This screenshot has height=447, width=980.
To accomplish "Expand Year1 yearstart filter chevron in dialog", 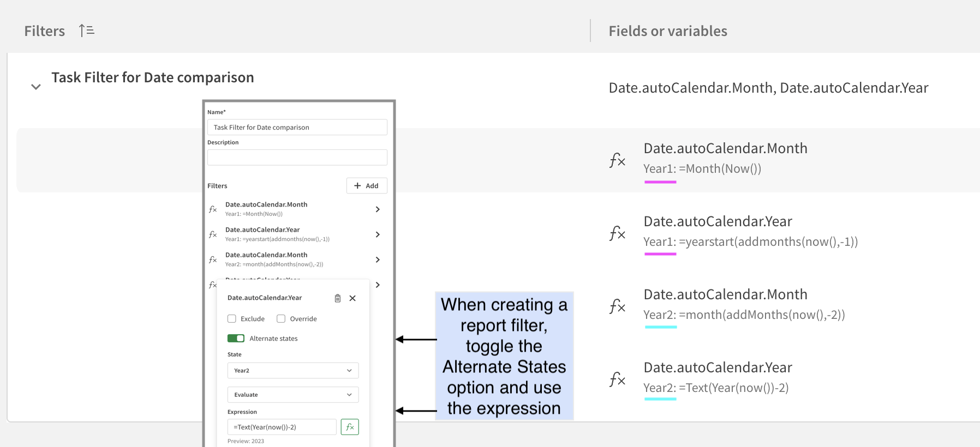I will point(378,234).
